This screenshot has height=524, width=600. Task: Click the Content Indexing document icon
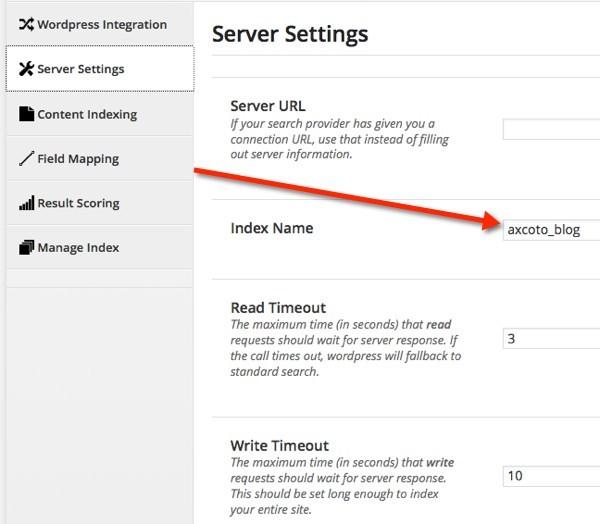coord(26,114)
